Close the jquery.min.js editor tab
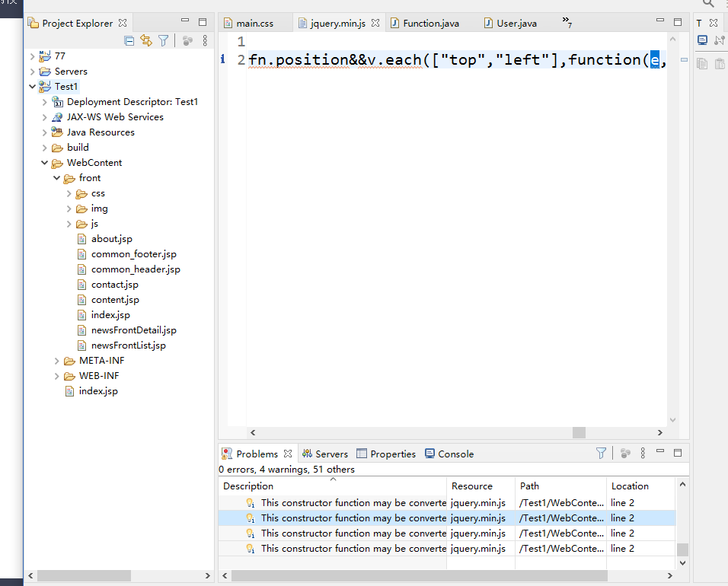The image size is (728, 586). pos(375,23)
